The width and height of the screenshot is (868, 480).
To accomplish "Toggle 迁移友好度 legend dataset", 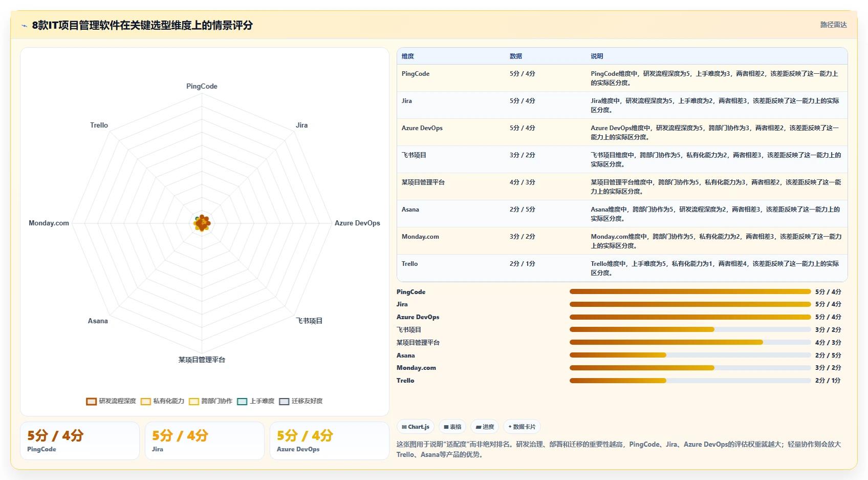I will (x=301, y=401).
